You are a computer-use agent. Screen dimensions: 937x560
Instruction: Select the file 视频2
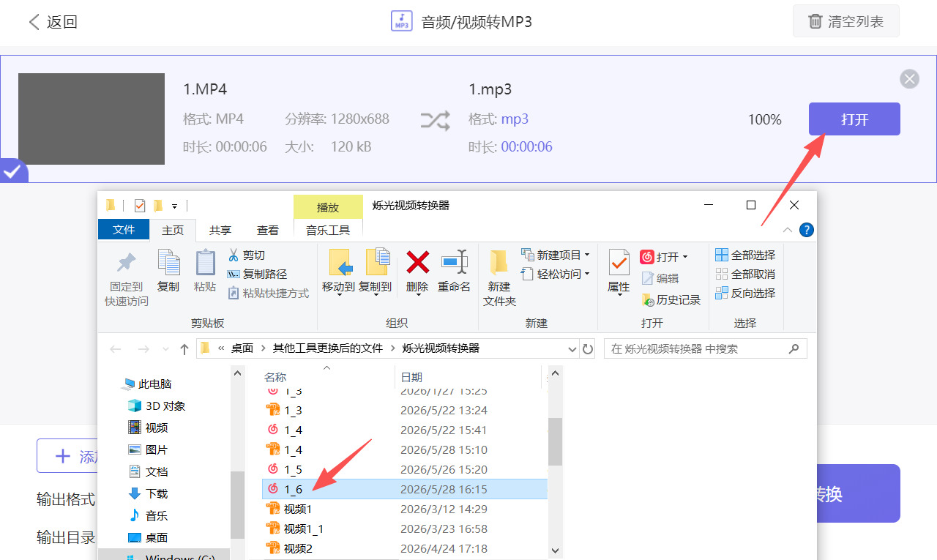tap(404, 548)
